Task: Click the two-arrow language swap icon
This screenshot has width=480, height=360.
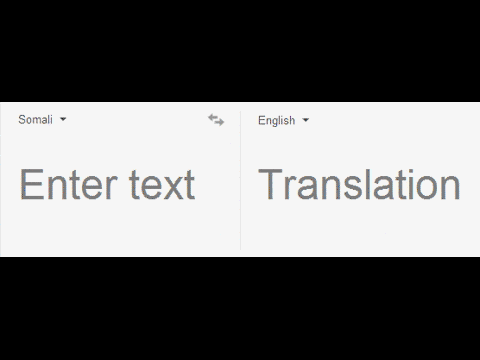Action: (x=216, y=120)
